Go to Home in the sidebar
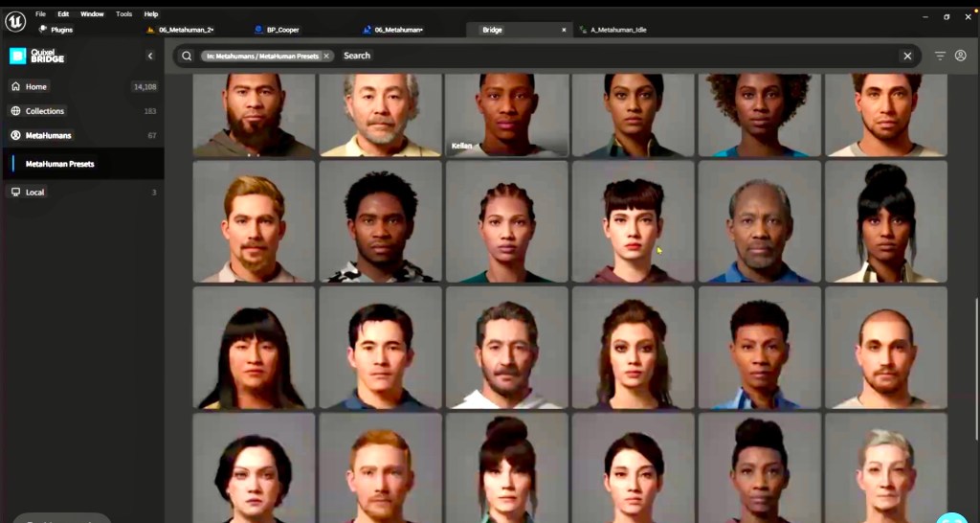This screenshot has width=980, height=523. coord(36,87)
